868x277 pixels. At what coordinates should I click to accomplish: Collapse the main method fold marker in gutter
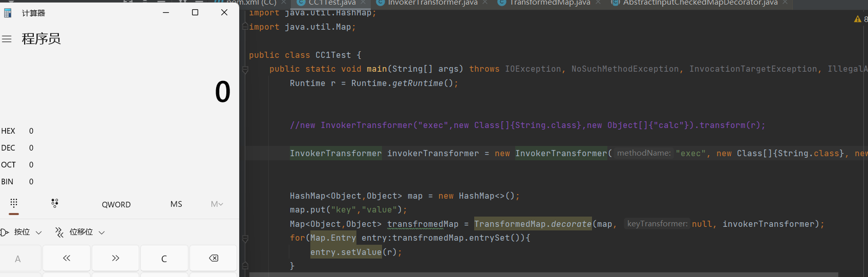245,70
